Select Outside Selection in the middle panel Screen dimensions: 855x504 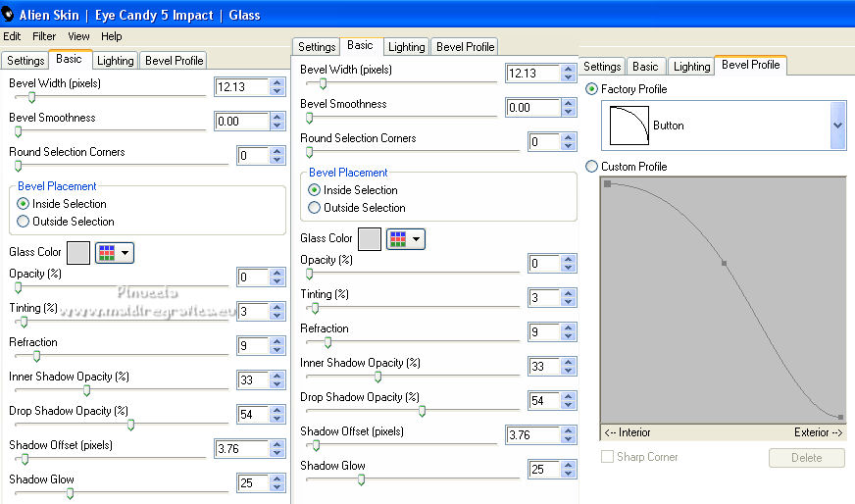pyautogui.click(x=315, y=208)
